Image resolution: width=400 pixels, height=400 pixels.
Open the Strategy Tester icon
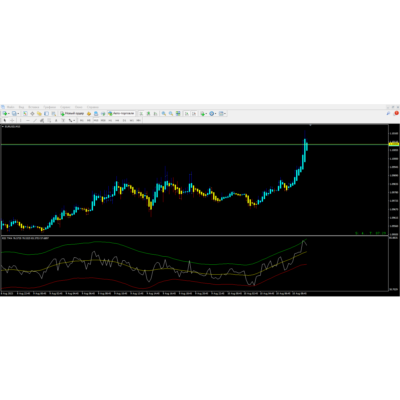[53, 113]
